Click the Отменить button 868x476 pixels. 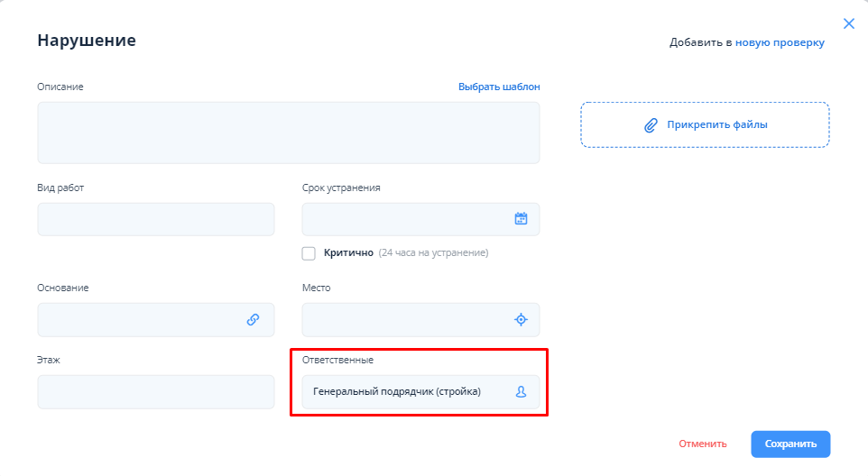coord(702,444)
